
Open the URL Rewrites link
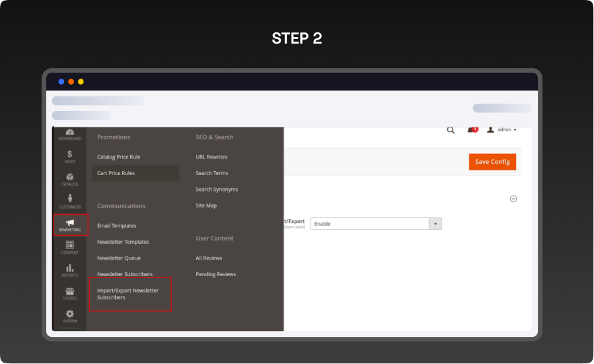point(211,157)
